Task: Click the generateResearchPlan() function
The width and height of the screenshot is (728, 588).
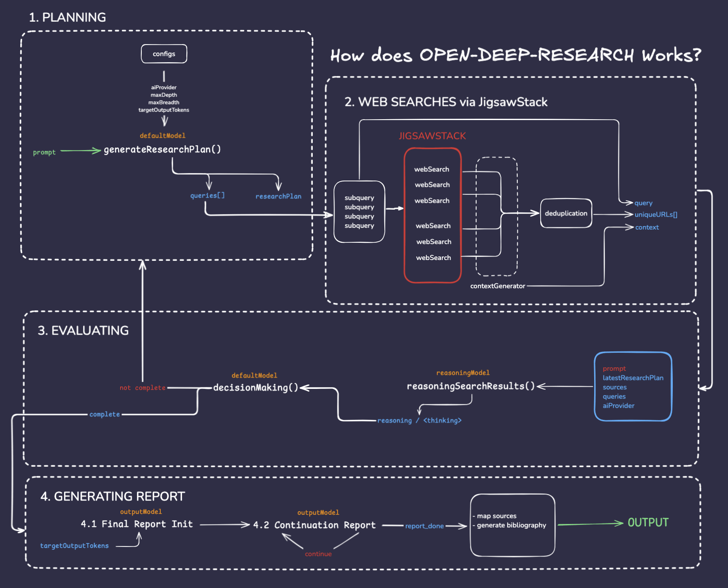Action: pos(162,149)
